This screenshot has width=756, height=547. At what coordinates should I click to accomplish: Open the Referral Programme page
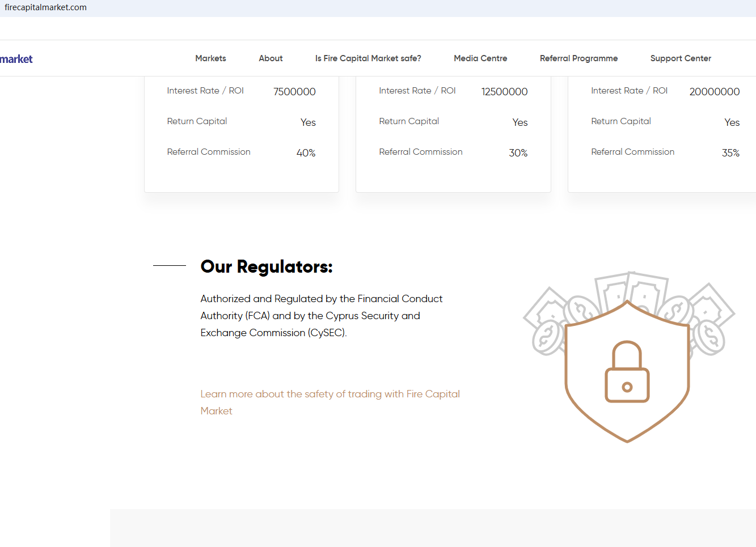[x=578, y=58]
